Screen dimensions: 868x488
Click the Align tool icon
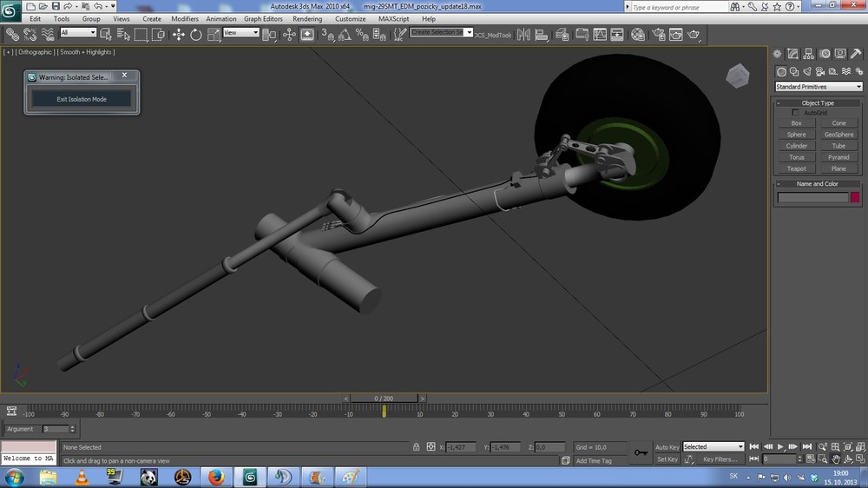click(542, 35)
